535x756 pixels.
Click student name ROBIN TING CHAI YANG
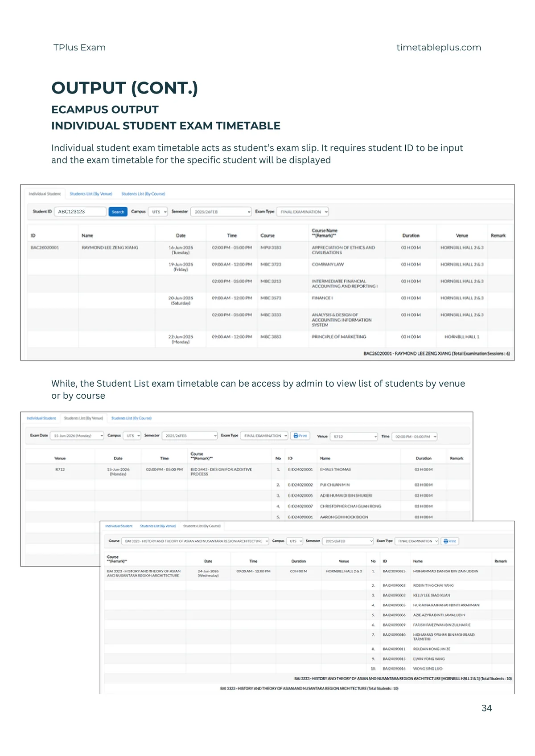click(433, 585)
